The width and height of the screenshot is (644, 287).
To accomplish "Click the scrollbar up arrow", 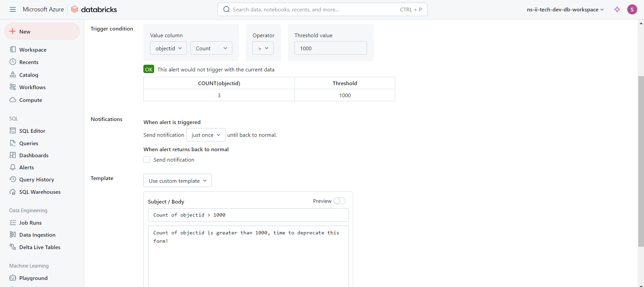I will [x=641, y=23].
